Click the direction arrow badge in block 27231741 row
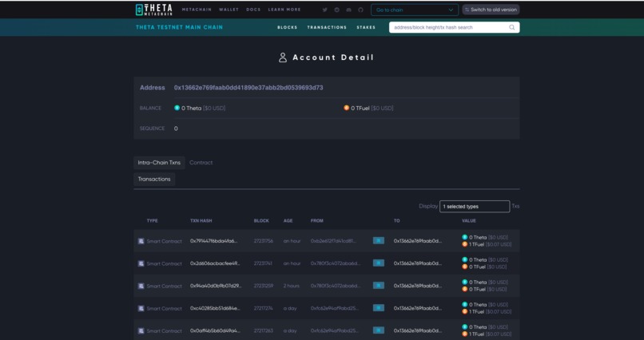 [x=378, y=263]
